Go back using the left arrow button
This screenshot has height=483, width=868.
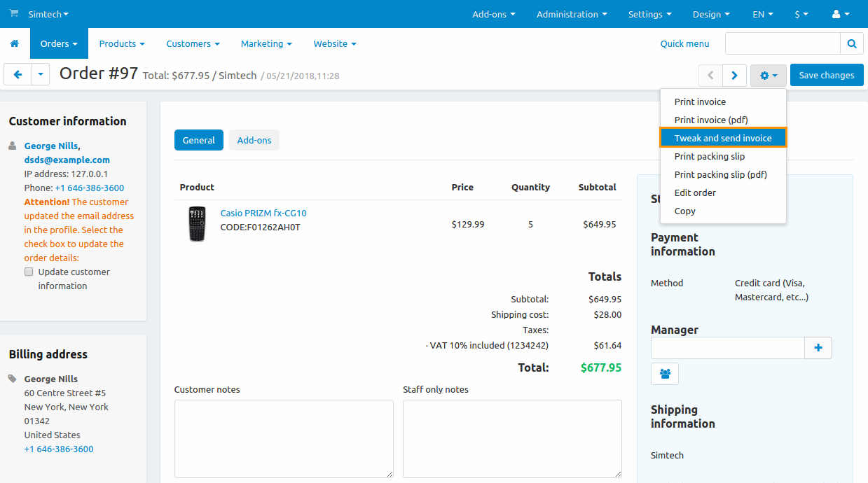point(18,74)
